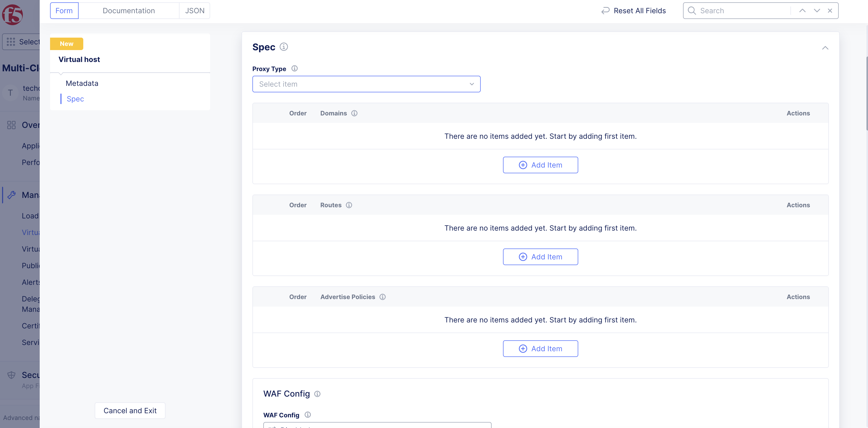Click Advertise Policies info icon
This screenshot has height=428, width=868.
coord(382,297)
